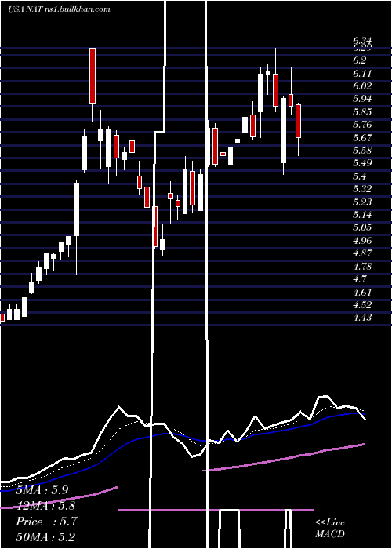This screenshot has width=392, height=549.
Task: Select the 5.49 price level label
Action: point(362,163)
